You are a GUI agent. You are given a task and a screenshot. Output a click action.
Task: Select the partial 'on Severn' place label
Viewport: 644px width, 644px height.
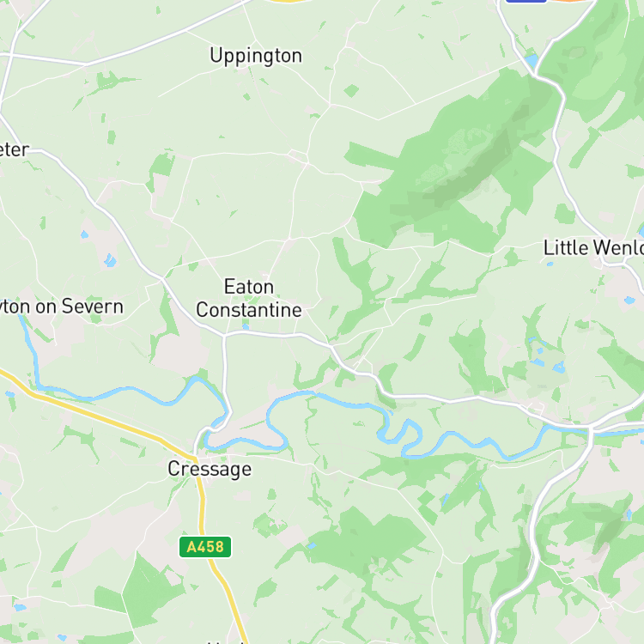[x=62, y=307]
